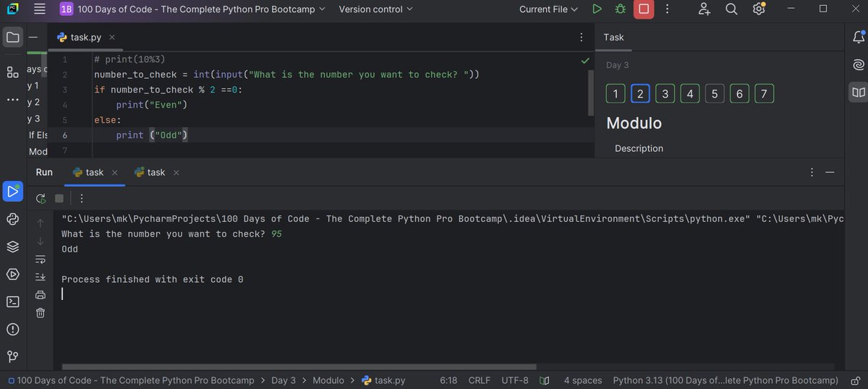Go to task step 3
Viewport: 868px width, 389px height.
[x=665, y=93]
